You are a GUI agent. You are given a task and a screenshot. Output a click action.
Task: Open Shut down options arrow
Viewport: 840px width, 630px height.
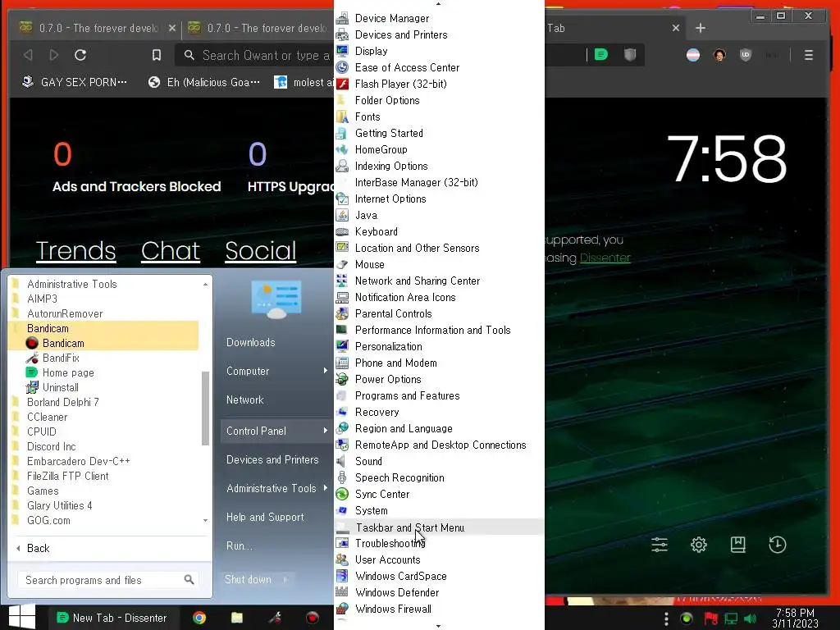285,580
